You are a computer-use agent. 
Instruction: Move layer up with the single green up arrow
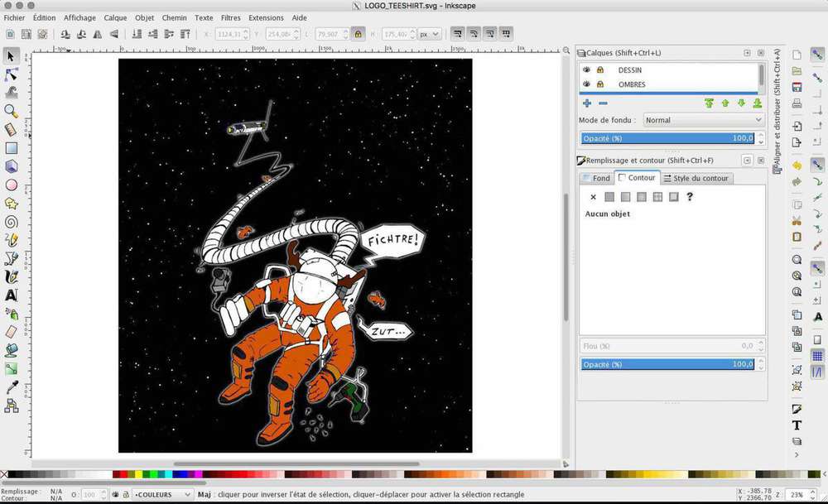pos(725,103)
